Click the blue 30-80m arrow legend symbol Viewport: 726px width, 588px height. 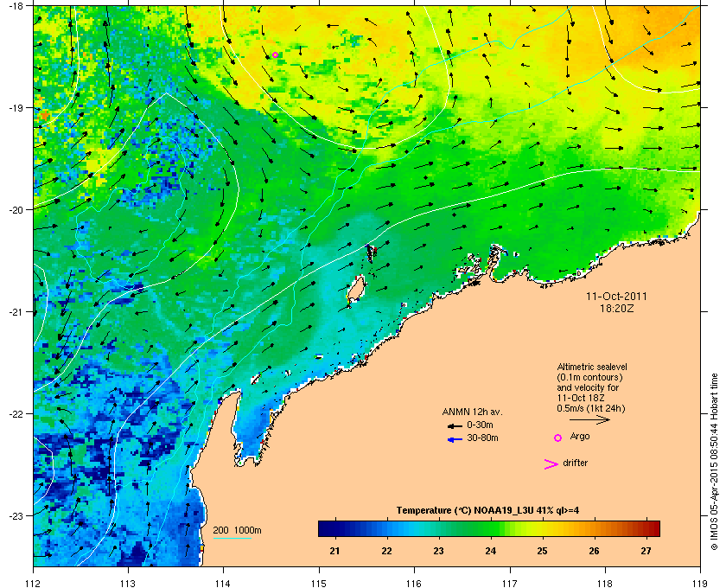point(455,439)
